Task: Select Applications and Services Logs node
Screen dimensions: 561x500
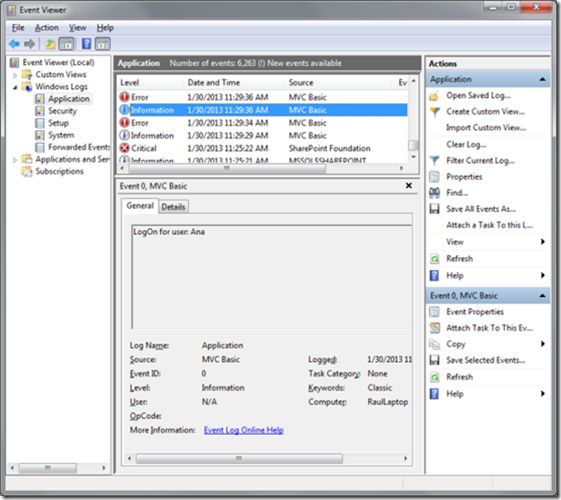Action: tap(73, 159)
